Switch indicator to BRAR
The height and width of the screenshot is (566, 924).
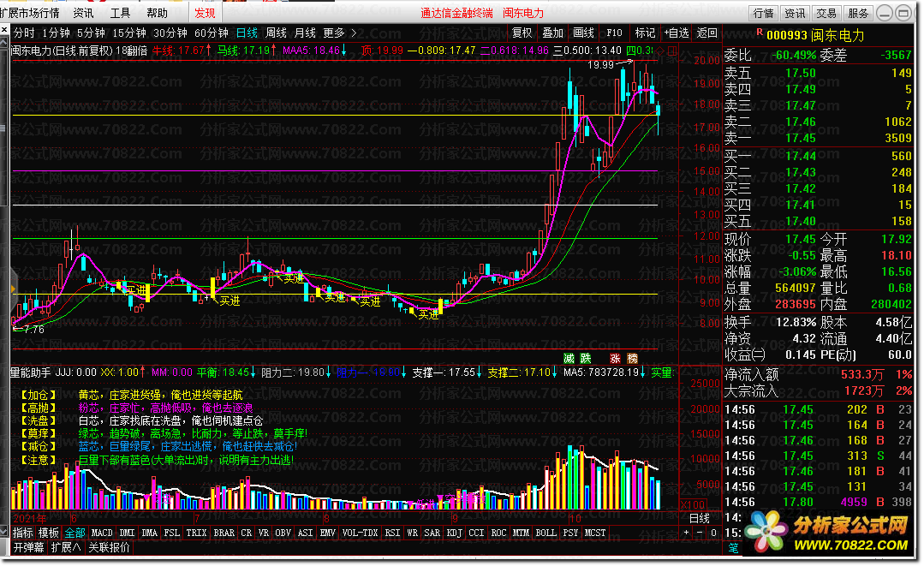click(x=224, y=533)
